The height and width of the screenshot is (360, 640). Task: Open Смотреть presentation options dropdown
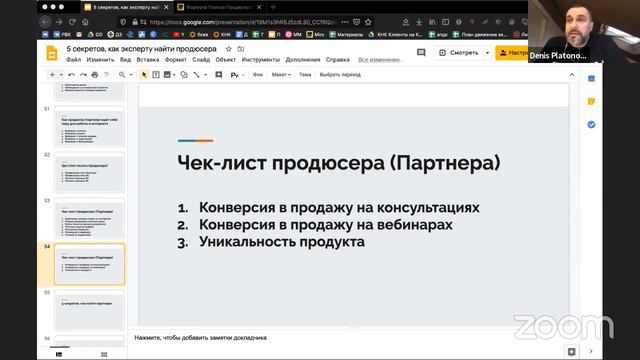[487, 53]
